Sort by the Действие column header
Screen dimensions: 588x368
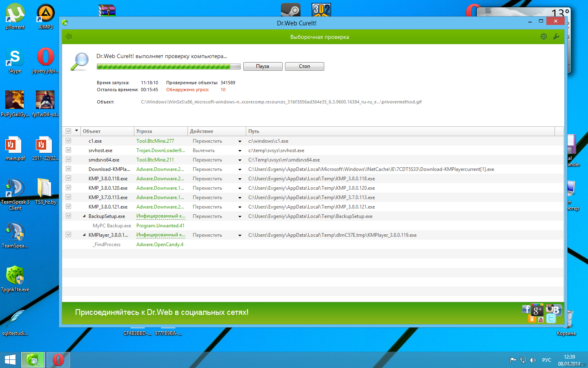pos(217,131)
